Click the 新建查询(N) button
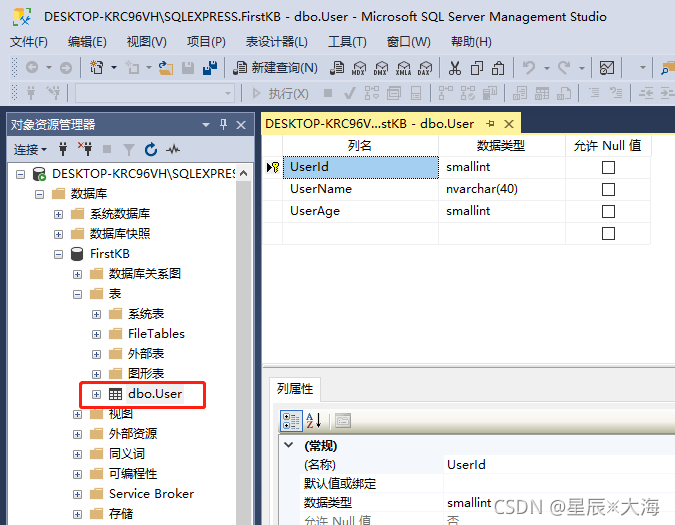The image size is (675, 525). [275, 68]
